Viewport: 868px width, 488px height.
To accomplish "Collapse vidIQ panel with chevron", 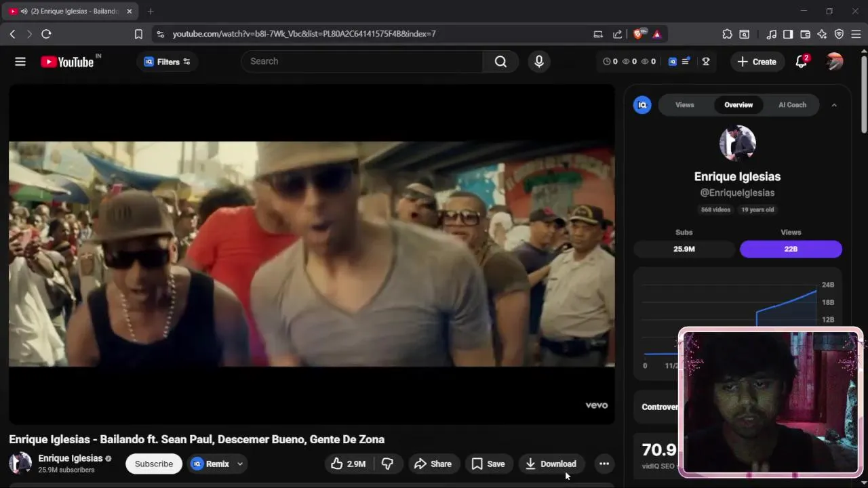I will pyautogui.click(x=834, y=105).
